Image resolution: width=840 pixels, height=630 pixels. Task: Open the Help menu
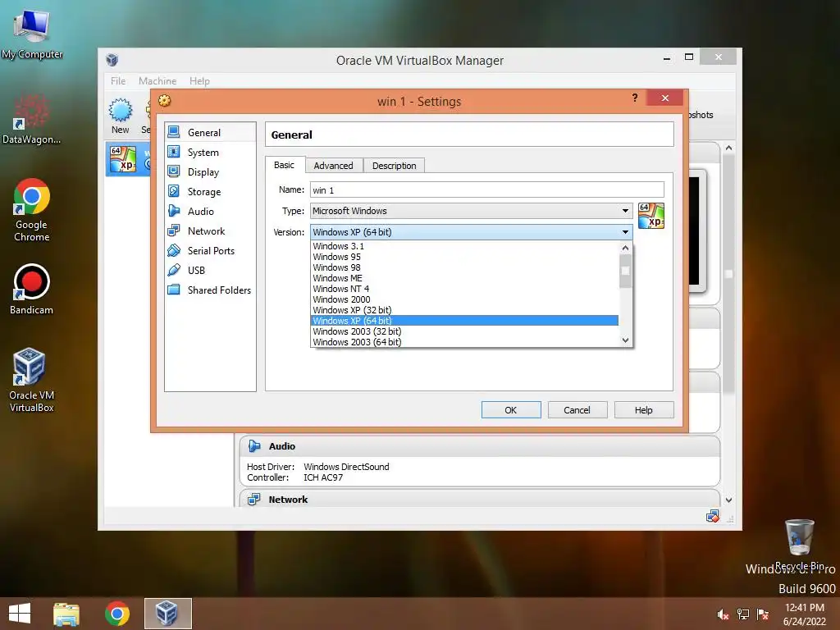pos(199,81)
